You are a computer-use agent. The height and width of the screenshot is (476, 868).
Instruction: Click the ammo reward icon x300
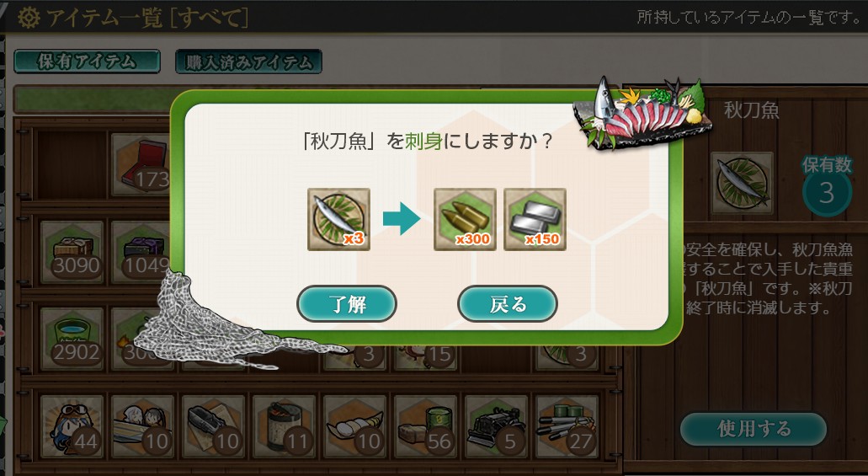click(x=465, y=219)
